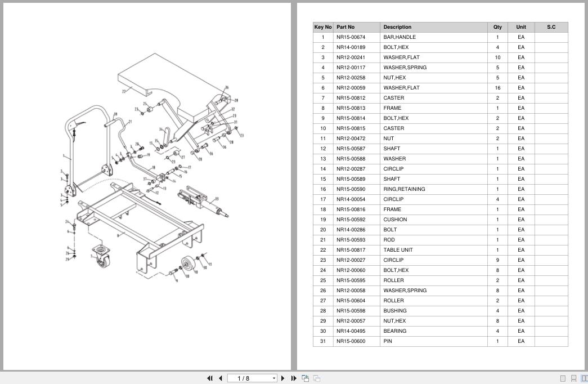The height and width of the screenshot is (384, 588).
Task: Click quantity 16 for NR12-00059
Action: pos(497,88)
